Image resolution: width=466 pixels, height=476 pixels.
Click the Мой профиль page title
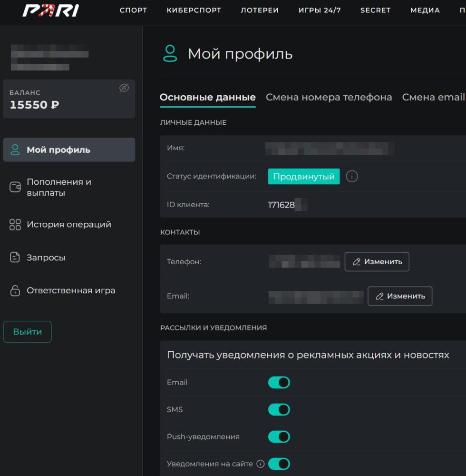click(x=240, y=54)
